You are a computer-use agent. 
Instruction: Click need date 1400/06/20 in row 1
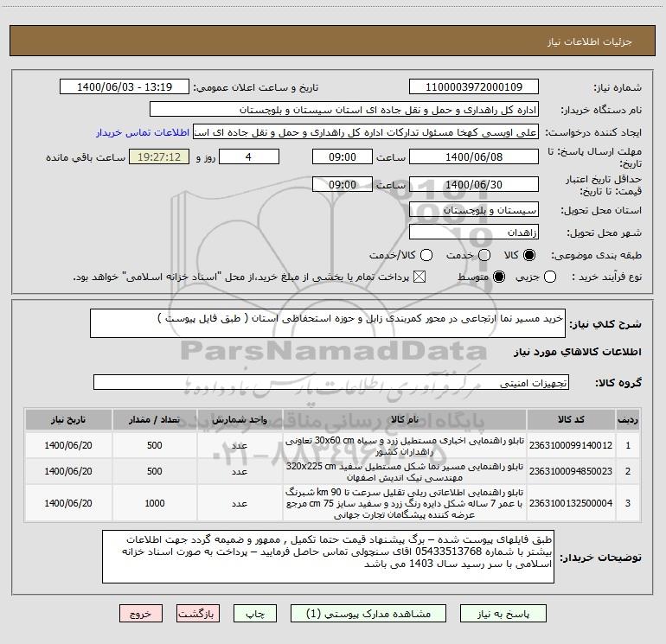coord(68,445)
